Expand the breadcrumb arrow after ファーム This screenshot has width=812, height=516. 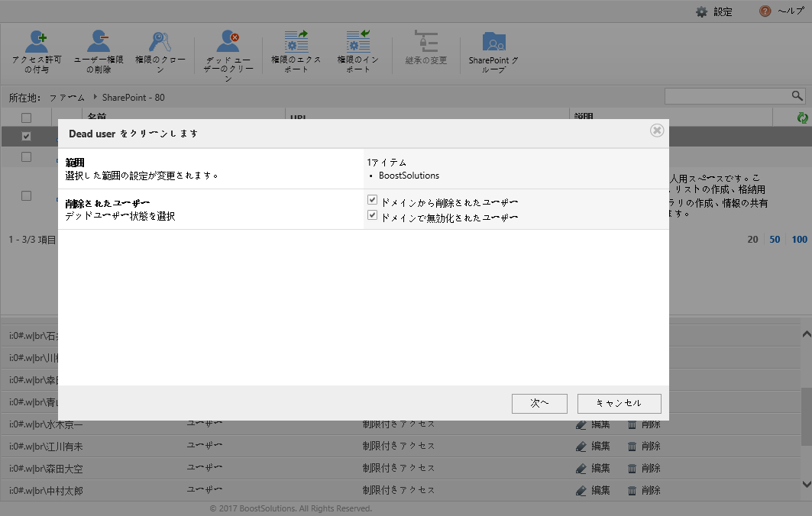95,97
